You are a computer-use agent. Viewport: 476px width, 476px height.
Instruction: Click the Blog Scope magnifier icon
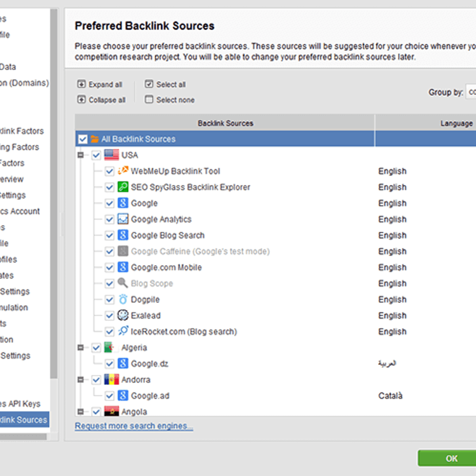click(x=123, y=283)
